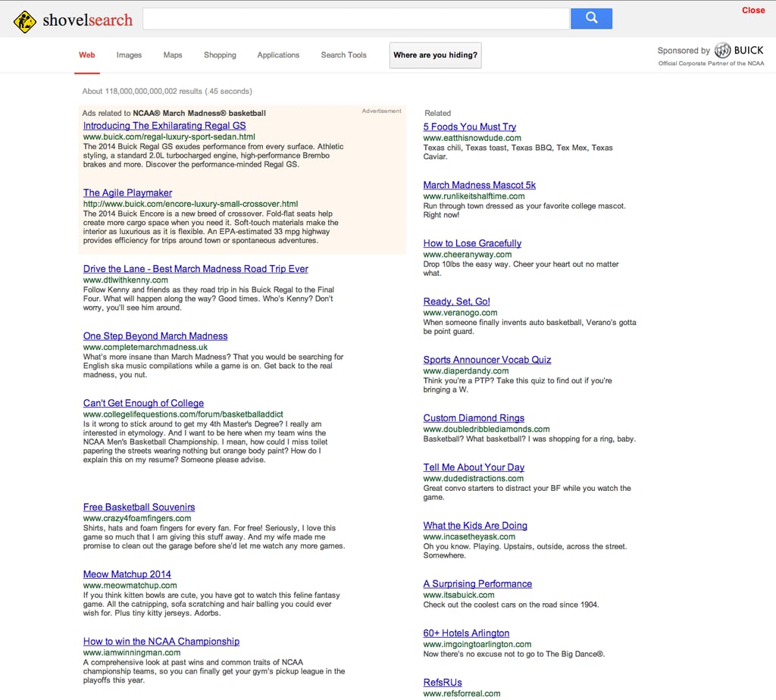
Task: Open 'One Step Beyond March Madness' result
Action: click(155, 336)
